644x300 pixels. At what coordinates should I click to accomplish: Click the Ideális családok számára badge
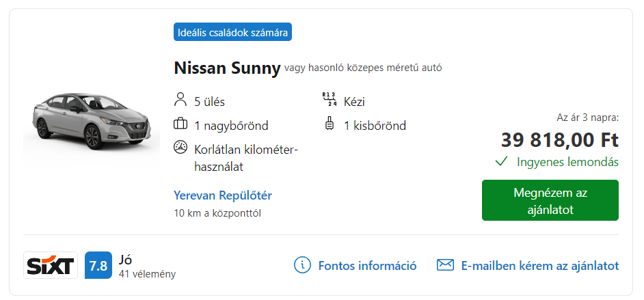pyautogui.click(x=233, y=32)
